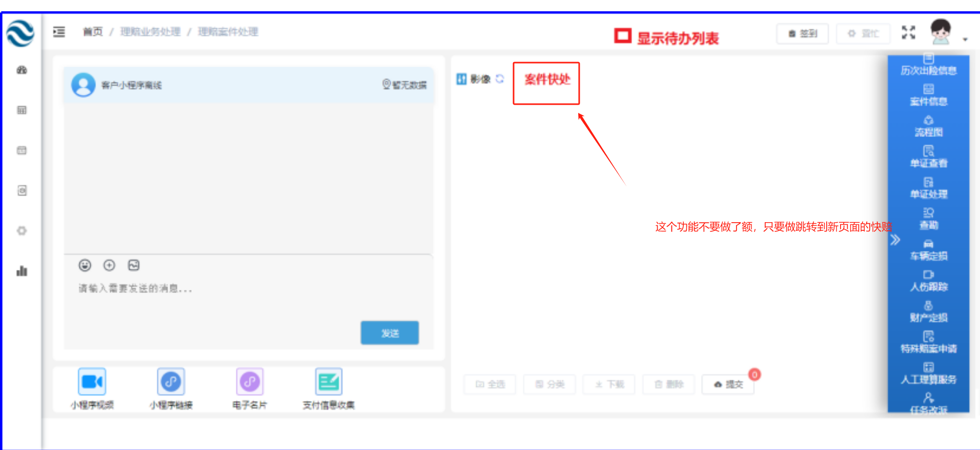Click the customer avatar in chat header
Viewport: 980px width, 450px height.
pos(83,85)
